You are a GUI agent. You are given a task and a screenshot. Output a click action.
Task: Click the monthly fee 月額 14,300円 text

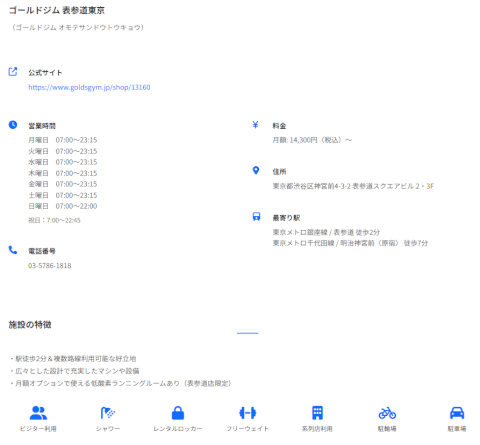312,140
